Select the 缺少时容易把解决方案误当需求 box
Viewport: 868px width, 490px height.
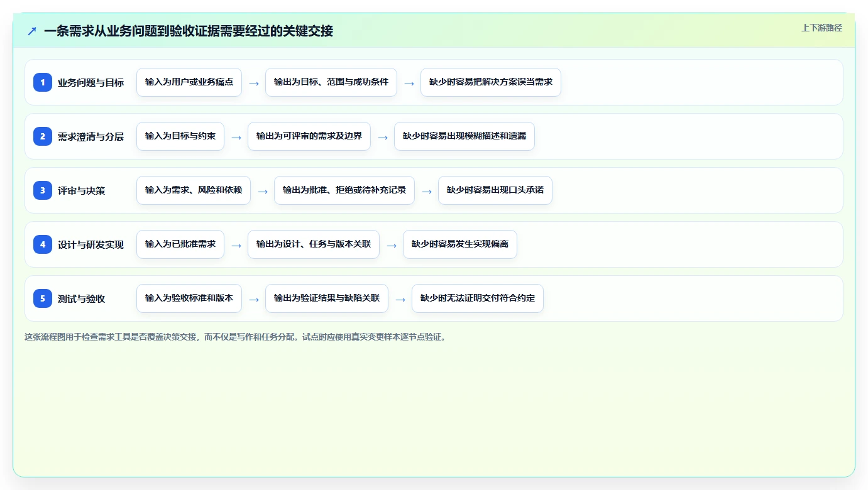pyautogui.click(x=491, y=82)
